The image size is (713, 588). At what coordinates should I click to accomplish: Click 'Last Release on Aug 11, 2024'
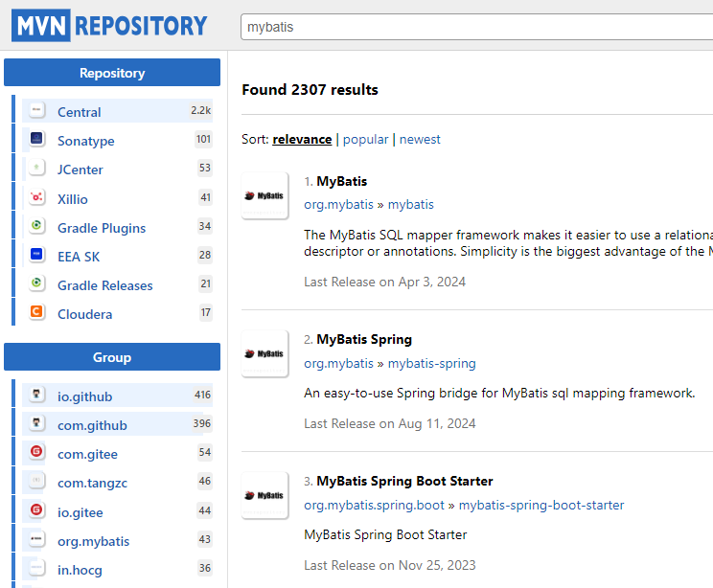click(x=390, y=424)
